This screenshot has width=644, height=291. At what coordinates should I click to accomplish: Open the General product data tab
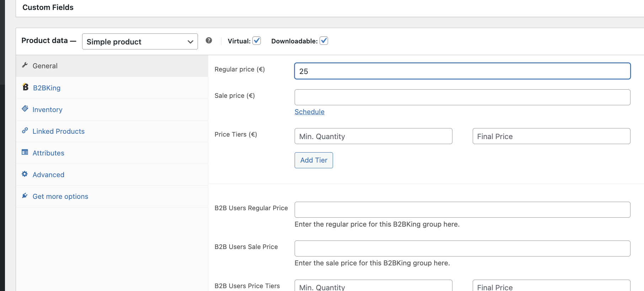(112, 66)
